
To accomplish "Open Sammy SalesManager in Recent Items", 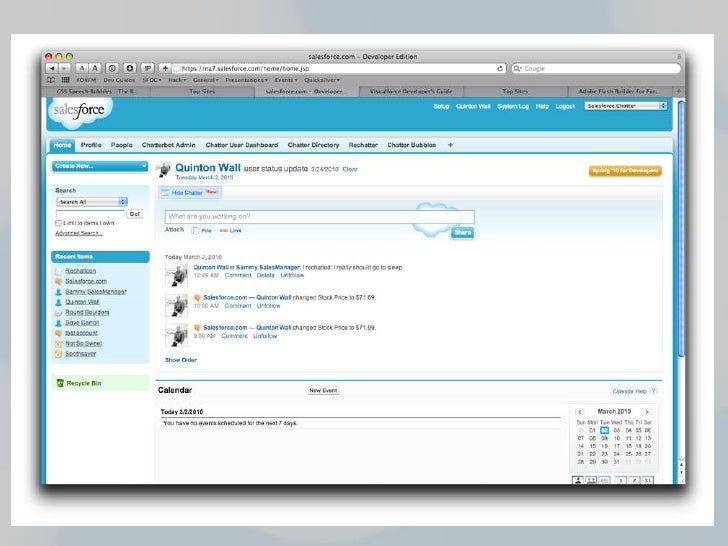I will pyautogui.click(x=96, y=292).
